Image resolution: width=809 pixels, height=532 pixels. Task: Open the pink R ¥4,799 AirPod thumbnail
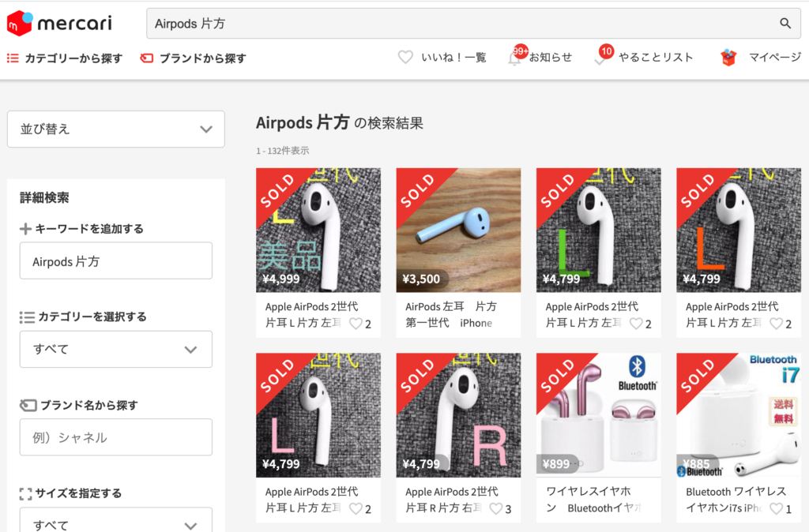(459, 415)
